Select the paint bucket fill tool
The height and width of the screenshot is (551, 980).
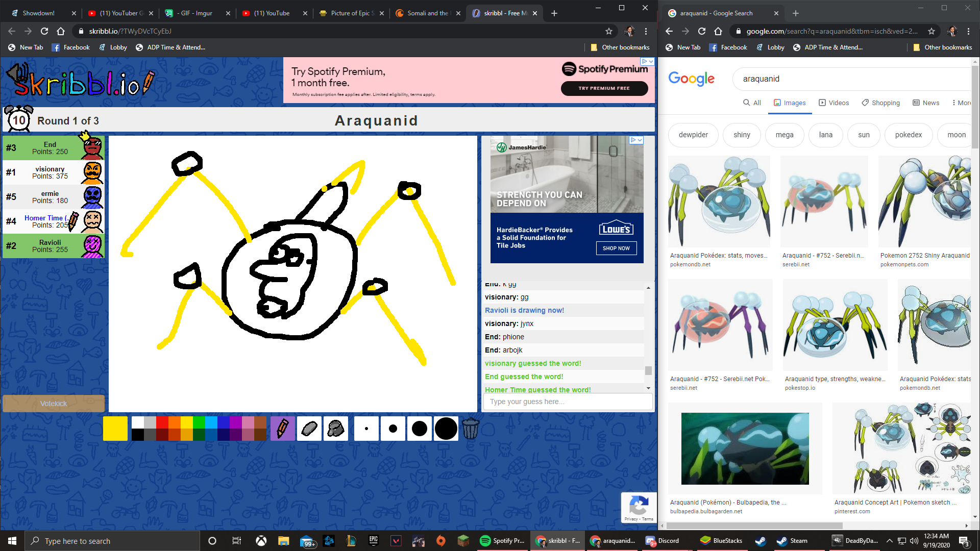click(336, 429)
